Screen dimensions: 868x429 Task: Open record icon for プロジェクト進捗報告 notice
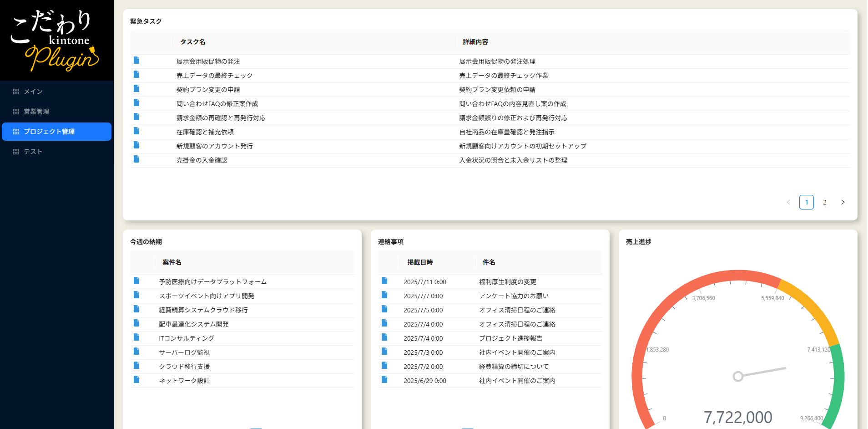(384, 337)
